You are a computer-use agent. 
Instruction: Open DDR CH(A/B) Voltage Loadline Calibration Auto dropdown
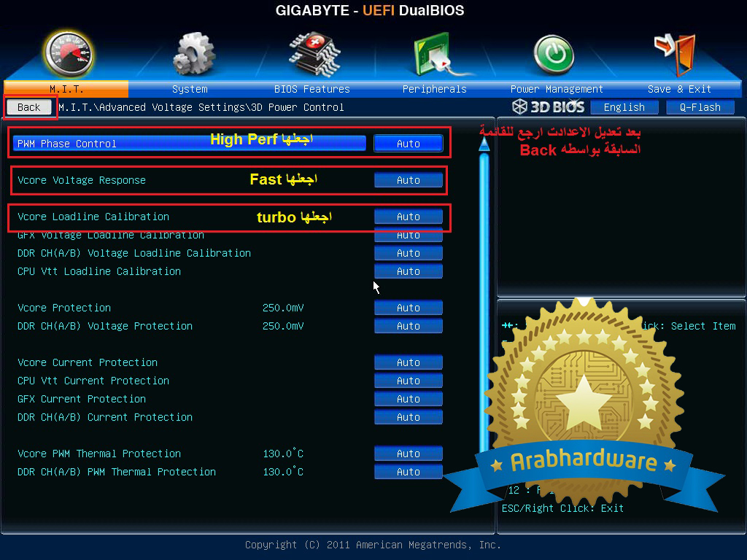pos(409,253)
